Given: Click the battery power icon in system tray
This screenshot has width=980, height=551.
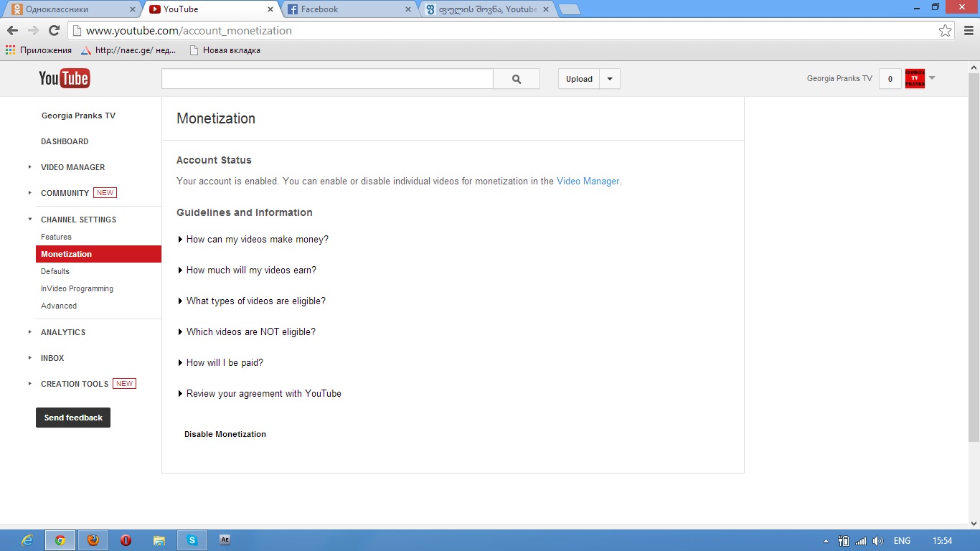Looking at the screenshot, I should click(844, 541).
